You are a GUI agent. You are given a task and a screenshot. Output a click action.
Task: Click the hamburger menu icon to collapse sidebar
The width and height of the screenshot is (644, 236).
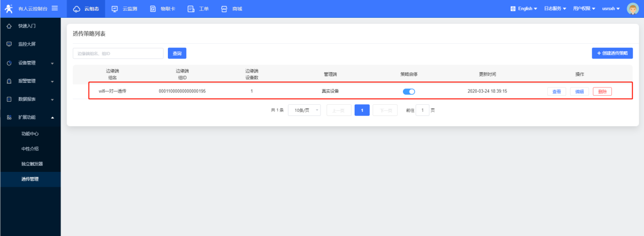pos(54,8)
